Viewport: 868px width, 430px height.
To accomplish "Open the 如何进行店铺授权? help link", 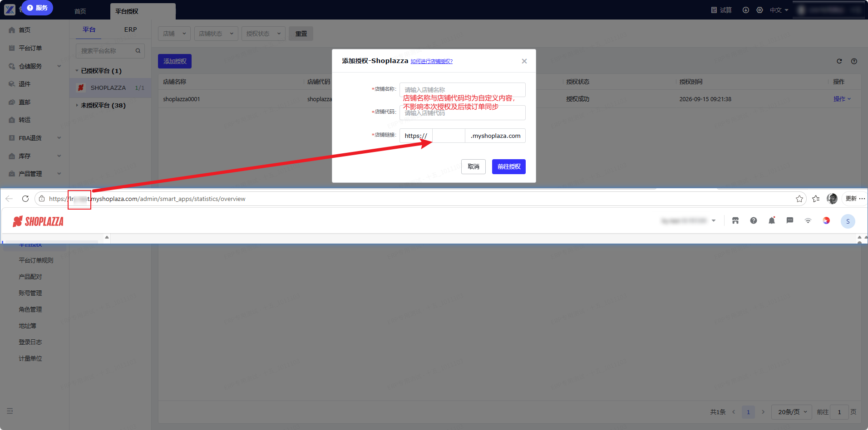I will (432, 61).
